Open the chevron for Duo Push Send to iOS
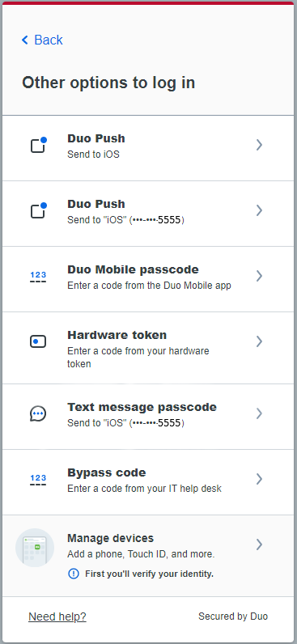The width and height of the screenshot is (297, 644). pos(259,145)
